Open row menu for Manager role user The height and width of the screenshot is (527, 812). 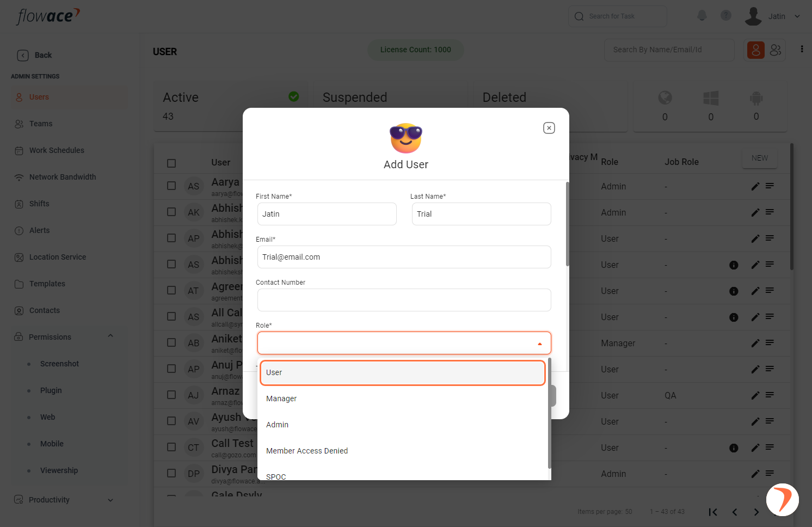click(770, 343)
